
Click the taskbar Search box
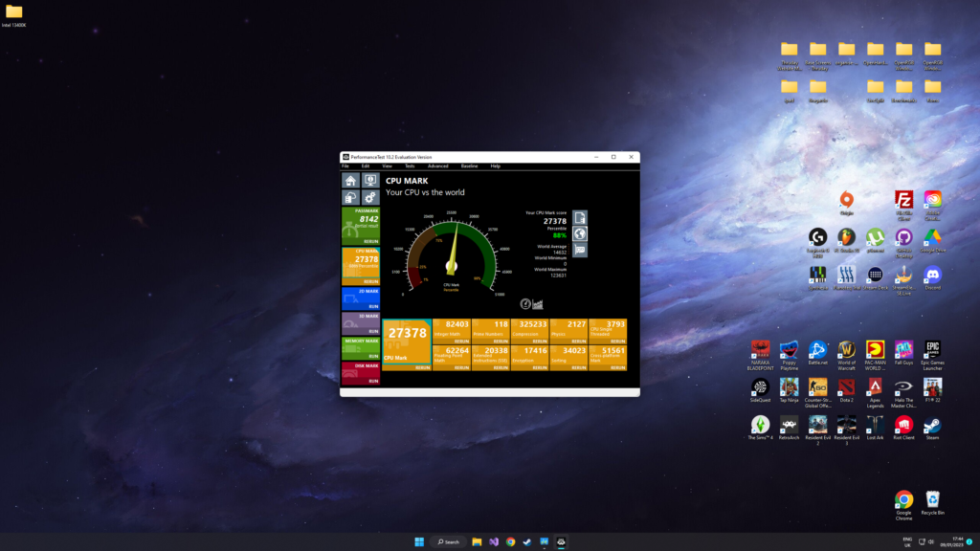(448, 541)
